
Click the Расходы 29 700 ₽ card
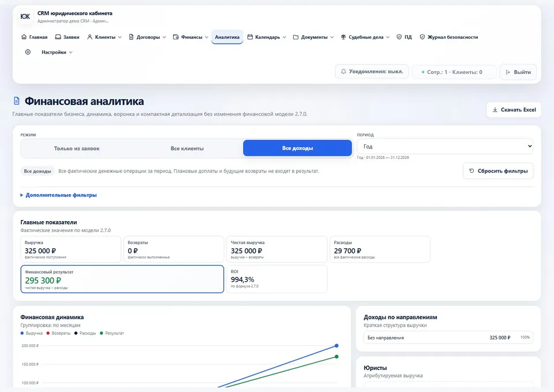pos(380,249)
